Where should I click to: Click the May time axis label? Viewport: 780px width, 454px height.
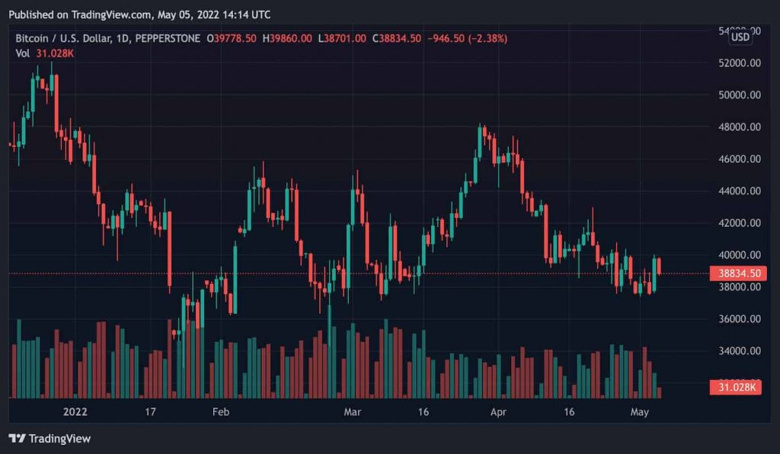(639, 412)
